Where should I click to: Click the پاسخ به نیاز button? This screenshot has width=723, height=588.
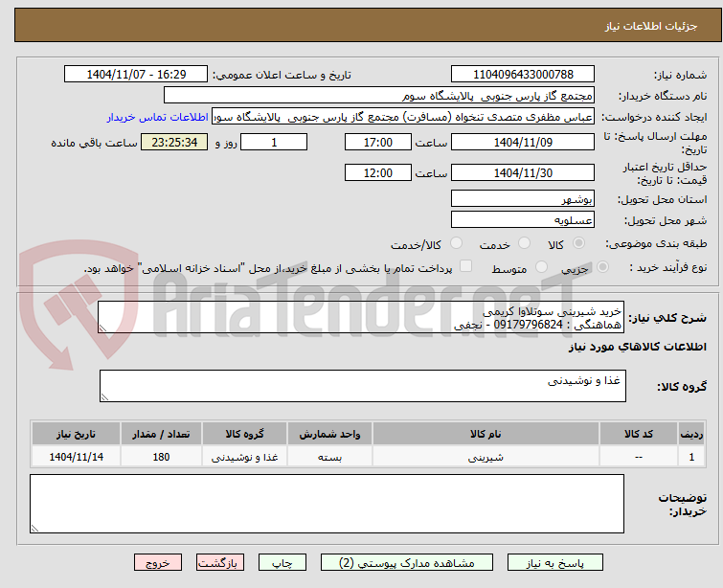click(x=555, y=563)
